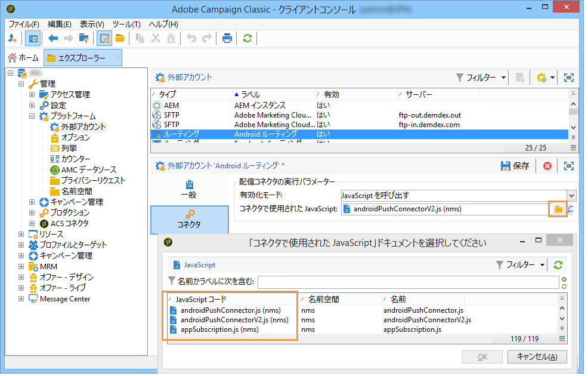Expand the プロファイルとターゲット node

tap(21, 245)
